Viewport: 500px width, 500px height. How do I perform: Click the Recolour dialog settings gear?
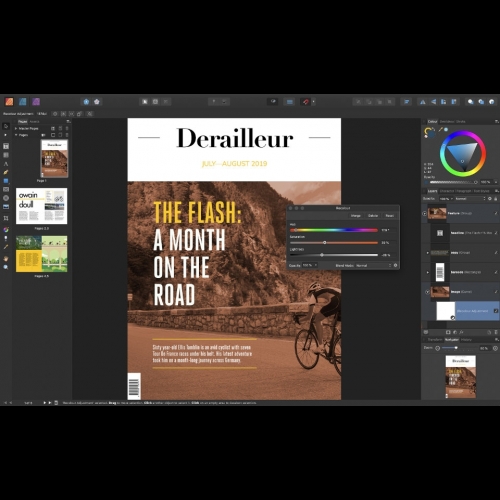pyautogui.click(x=396, y=266)
